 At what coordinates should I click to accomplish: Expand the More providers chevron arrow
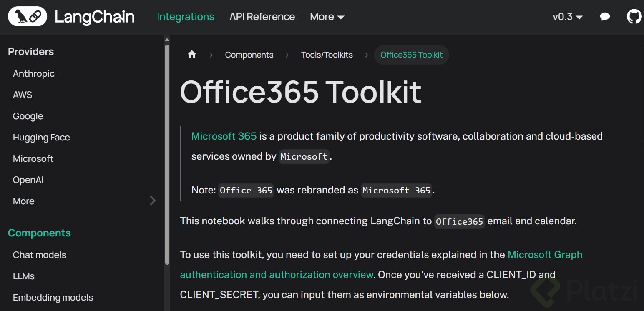coord(153,201)
